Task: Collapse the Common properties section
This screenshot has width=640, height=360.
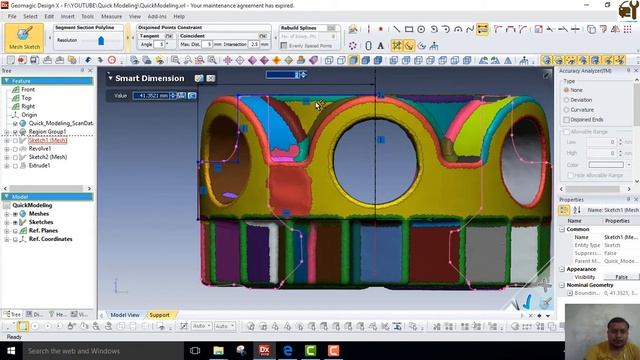Action: click(562, 229)
